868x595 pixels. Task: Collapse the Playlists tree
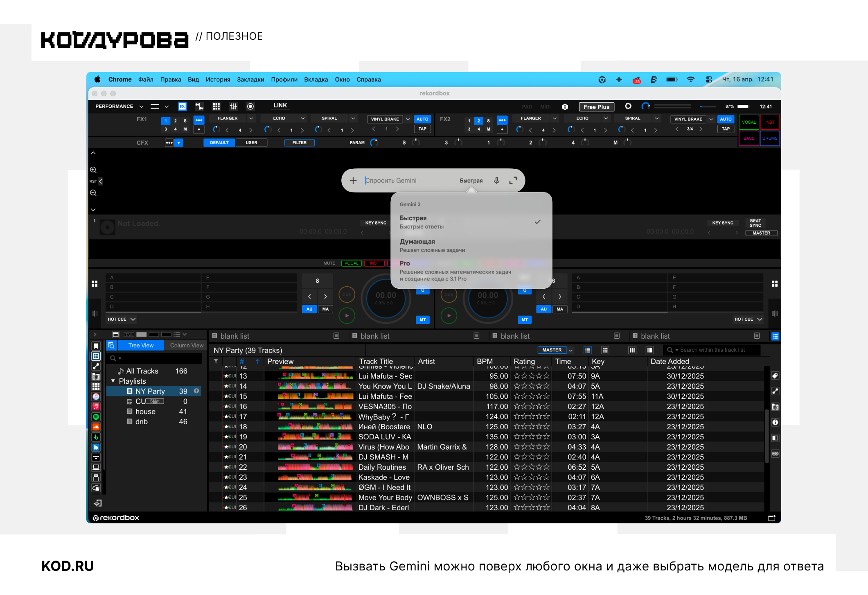[x=113, y=381]
